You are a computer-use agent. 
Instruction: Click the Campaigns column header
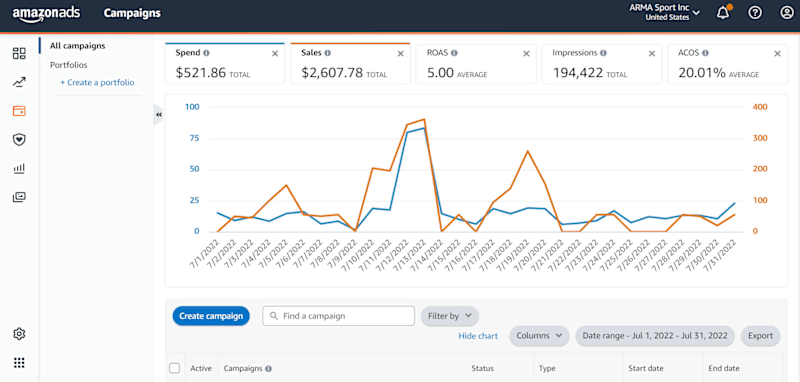pyautogui.click(x=243, y=368)
